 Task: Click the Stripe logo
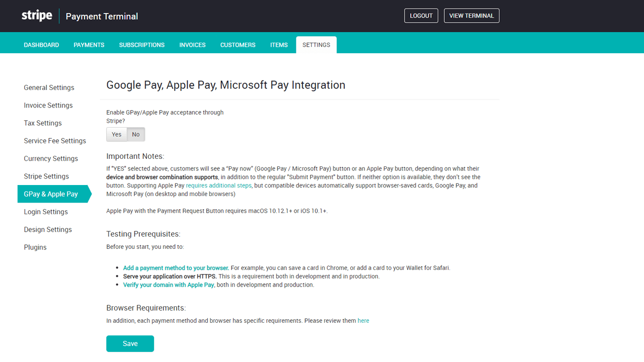(37, 16)
